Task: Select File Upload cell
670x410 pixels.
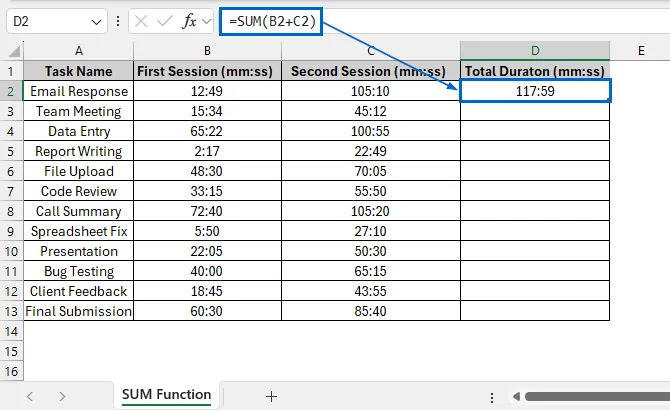Action: pos(79,171)
